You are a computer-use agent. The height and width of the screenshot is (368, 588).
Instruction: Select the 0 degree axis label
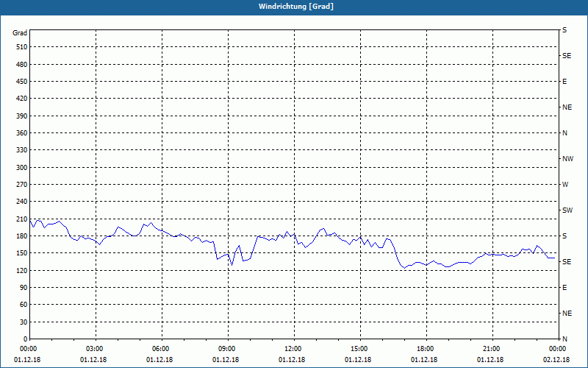26,339
